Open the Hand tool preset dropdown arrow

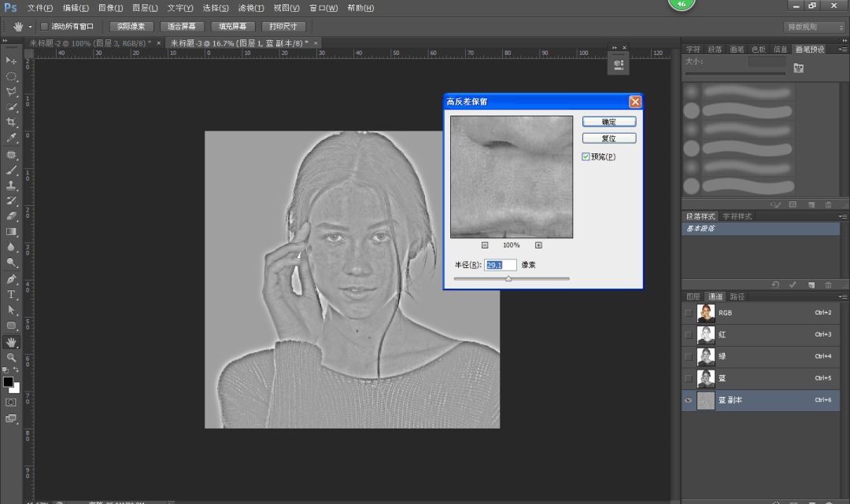pos(30,27)
